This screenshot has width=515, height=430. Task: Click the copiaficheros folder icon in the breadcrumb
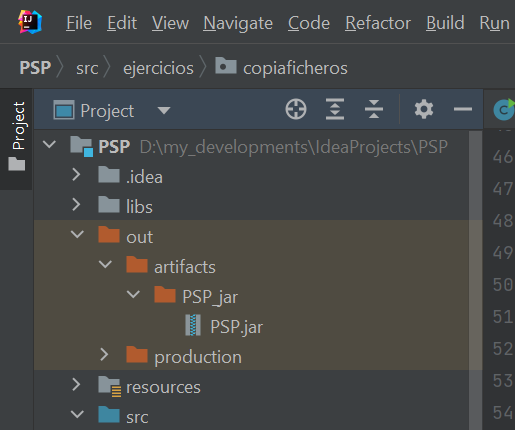(x=226, y=66)
